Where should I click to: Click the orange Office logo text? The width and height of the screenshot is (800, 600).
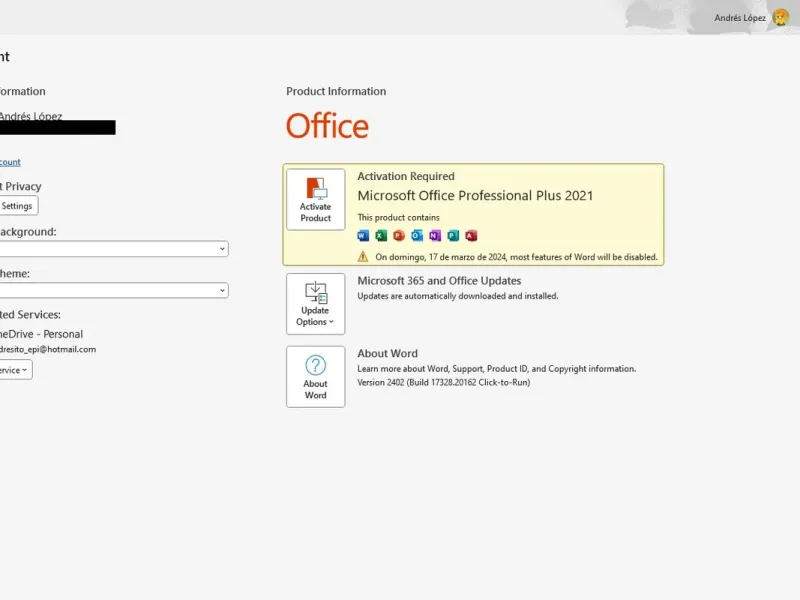click(327, 126)
